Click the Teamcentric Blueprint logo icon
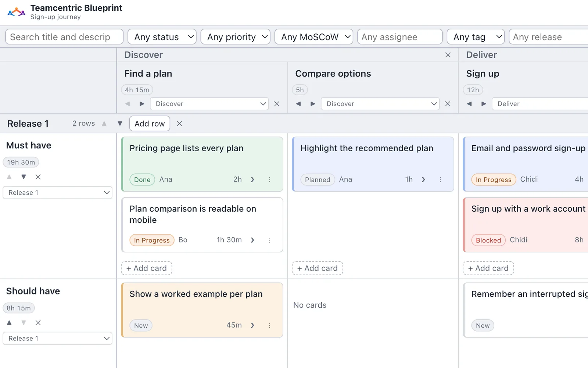 [x=16, y=12]
